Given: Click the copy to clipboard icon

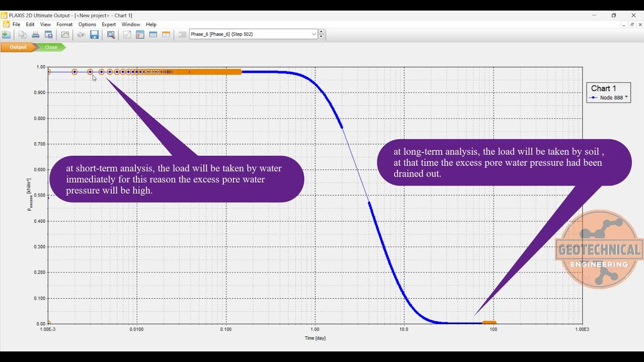Looking at the screenshot, I should coord(22,35).
